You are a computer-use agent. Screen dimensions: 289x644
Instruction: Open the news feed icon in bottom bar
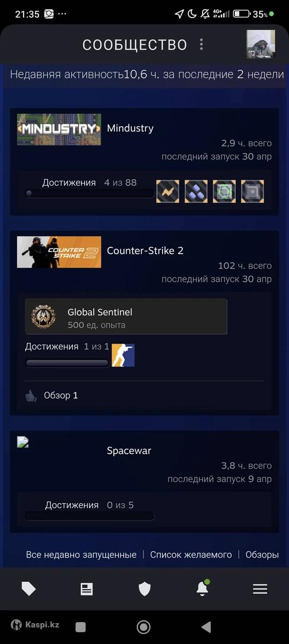[x=86, y=589]
